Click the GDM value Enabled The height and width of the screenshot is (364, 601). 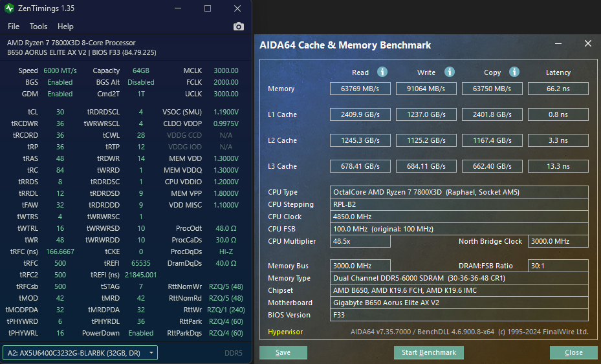(x=60, y=94)
